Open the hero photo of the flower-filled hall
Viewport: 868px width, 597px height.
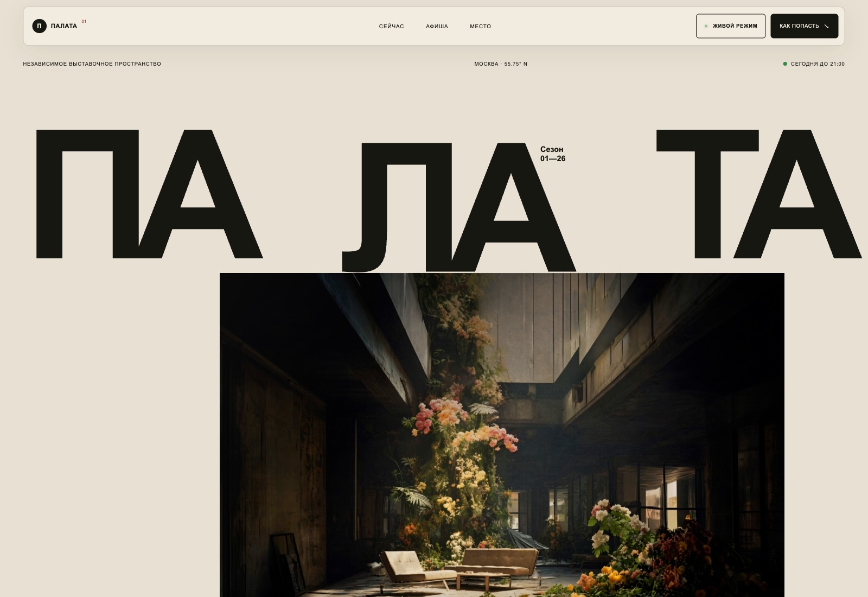coord(502,435)
